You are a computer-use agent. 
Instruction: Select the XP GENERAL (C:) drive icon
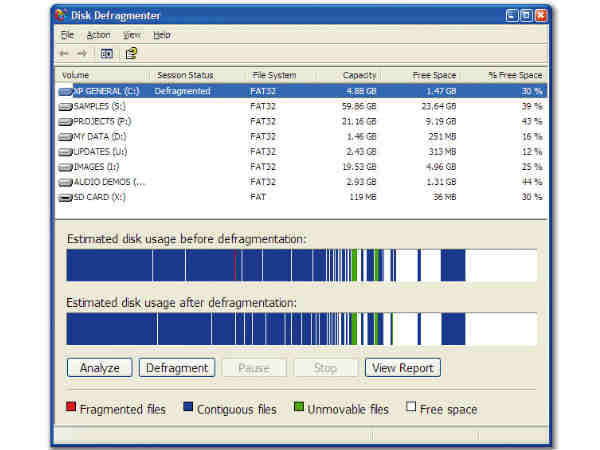(65, 90)
